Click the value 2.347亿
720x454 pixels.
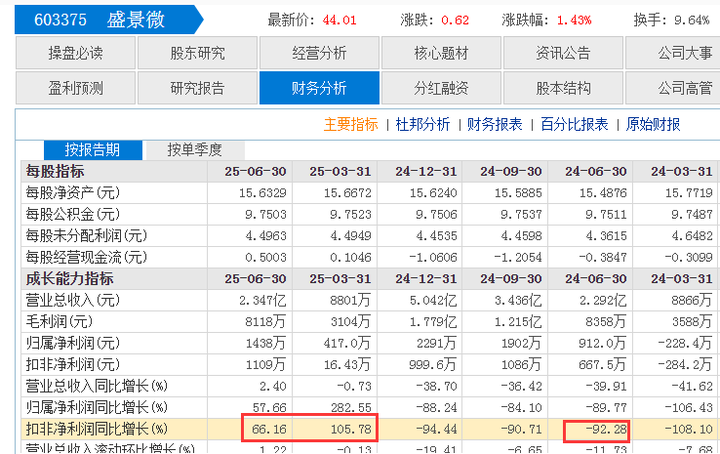pos(263,301)
